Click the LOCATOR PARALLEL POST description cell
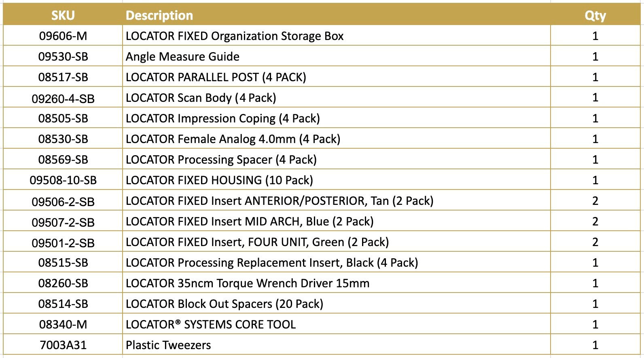 tap(216, 77)
